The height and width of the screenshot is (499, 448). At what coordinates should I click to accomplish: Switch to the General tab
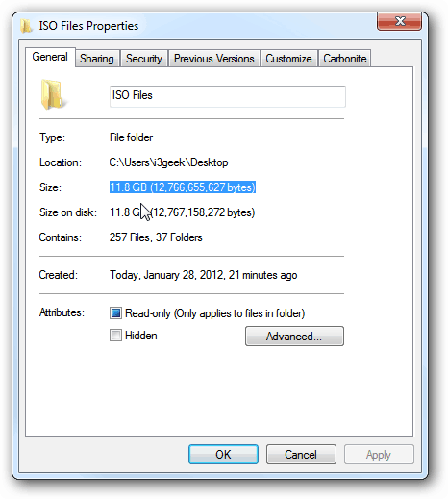point(50,57)
